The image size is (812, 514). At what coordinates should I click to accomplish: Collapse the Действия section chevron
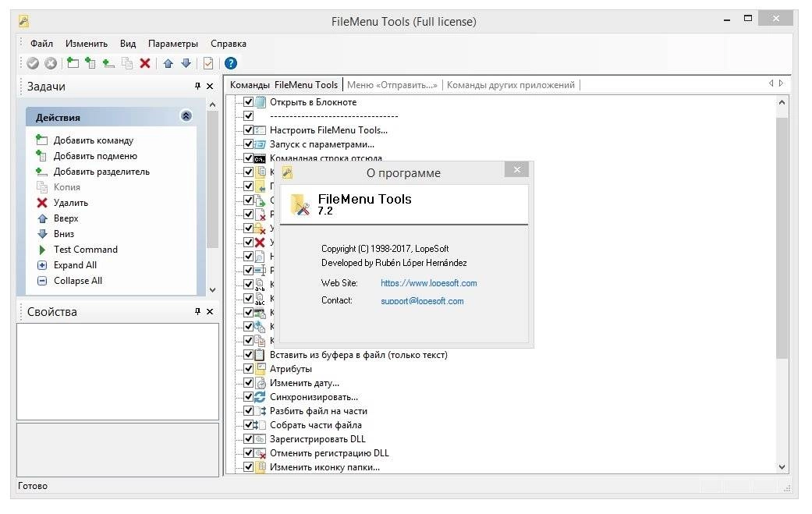tap(186, 116)
